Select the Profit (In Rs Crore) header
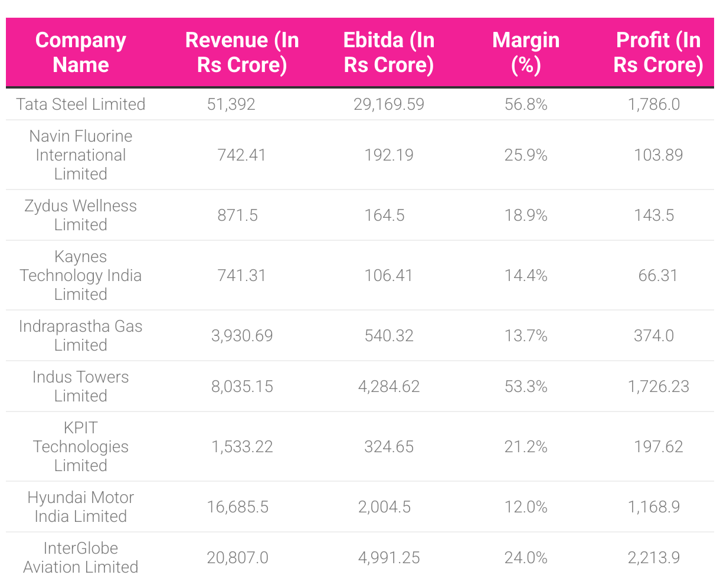The image size is (720, 588). pyautogui.click(x=658, y=52)
